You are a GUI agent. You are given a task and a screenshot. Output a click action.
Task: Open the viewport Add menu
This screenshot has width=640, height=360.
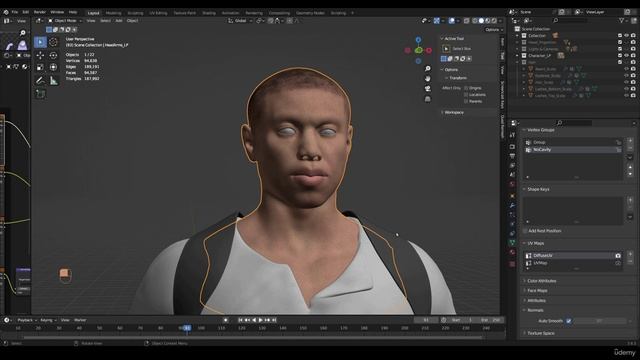tap(118, 20)
